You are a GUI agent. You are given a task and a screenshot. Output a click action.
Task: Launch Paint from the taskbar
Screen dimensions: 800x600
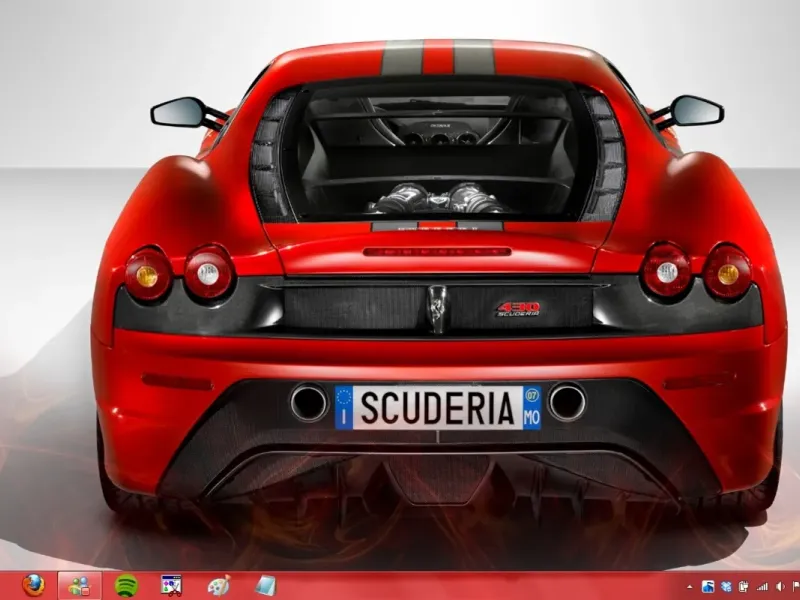(218, 585)
